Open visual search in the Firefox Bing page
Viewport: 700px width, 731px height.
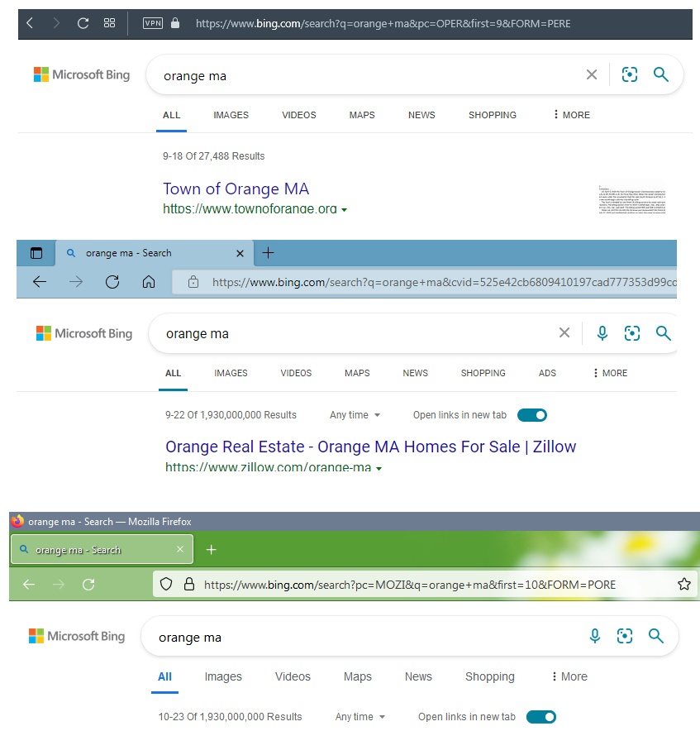click(625, 636)
